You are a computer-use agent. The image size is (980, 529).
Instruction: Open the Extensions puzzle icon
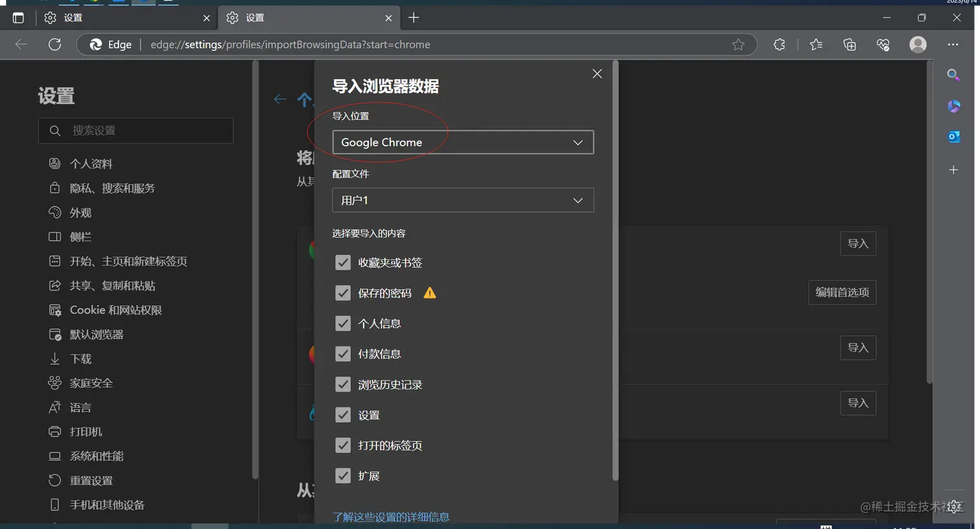(779, 44)
